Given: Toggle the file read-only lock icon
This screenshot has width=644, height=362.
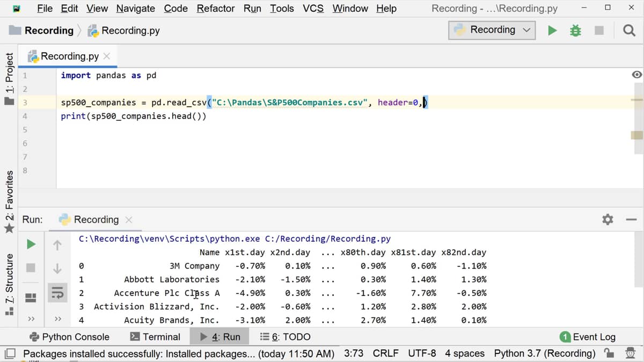Looking at the screenshot, I should [609, 353].
